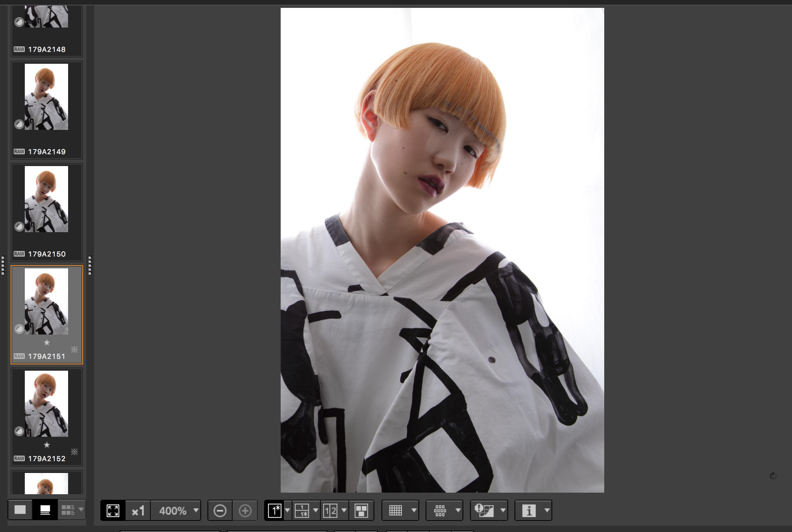Switch to single image window layout
The height and width of the screenshot is (532, 792).
[x=20, y=510]
